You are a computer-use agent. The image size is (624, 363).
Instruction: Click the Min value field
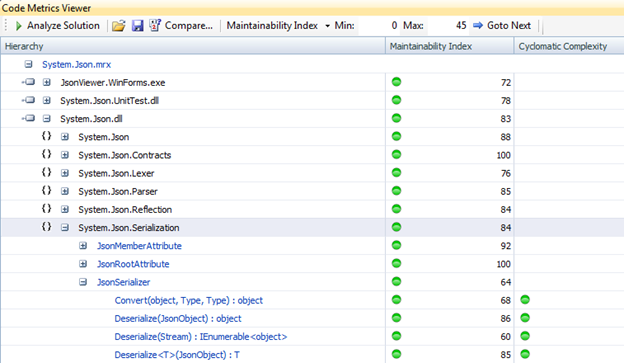coord(378,25)
